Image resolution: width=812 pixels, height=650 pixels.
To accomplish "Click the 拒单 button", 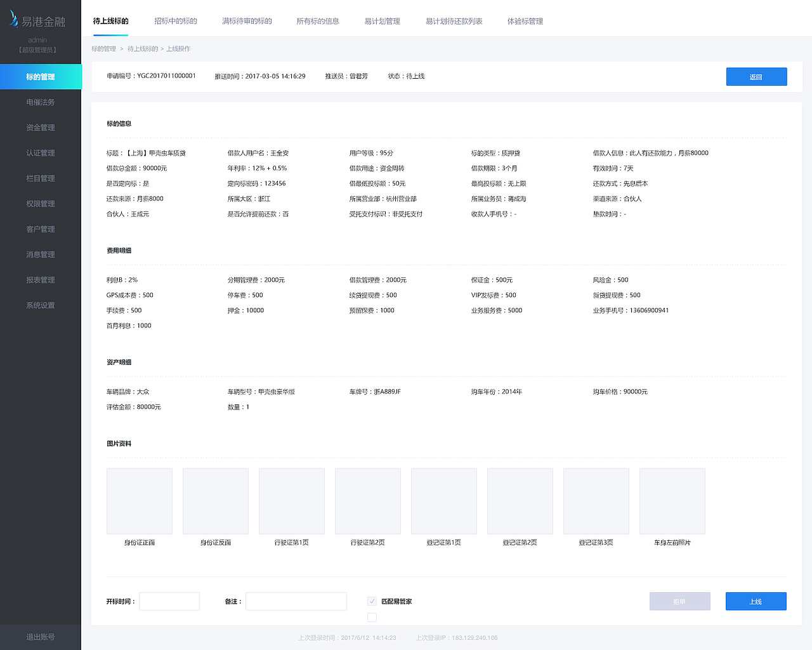I will (679, 601).
